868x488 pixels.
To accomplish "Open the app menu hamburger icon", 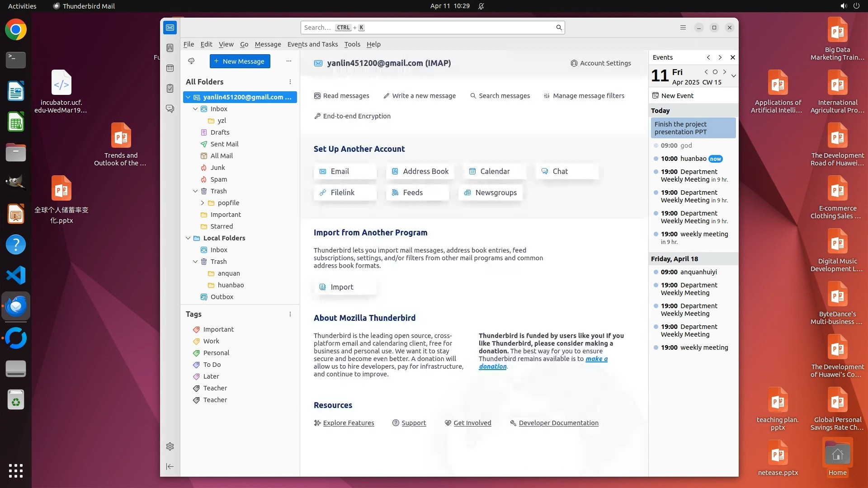I will click(x=683, y=28).
